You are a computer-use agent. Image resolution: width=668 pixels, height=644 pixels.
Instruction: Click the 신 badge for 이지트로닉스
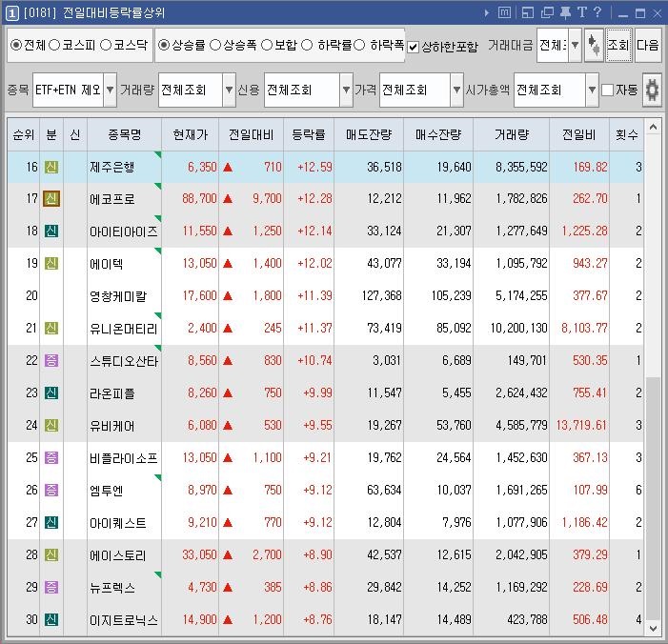click(x=51, y=619)
